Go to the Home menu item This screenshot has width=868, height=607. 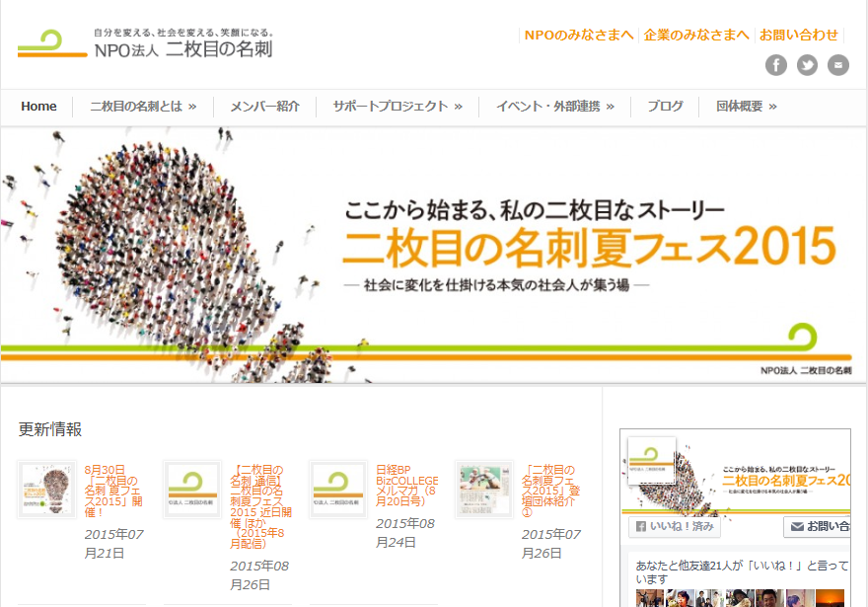pyautogui.click(x=39, y=107)
